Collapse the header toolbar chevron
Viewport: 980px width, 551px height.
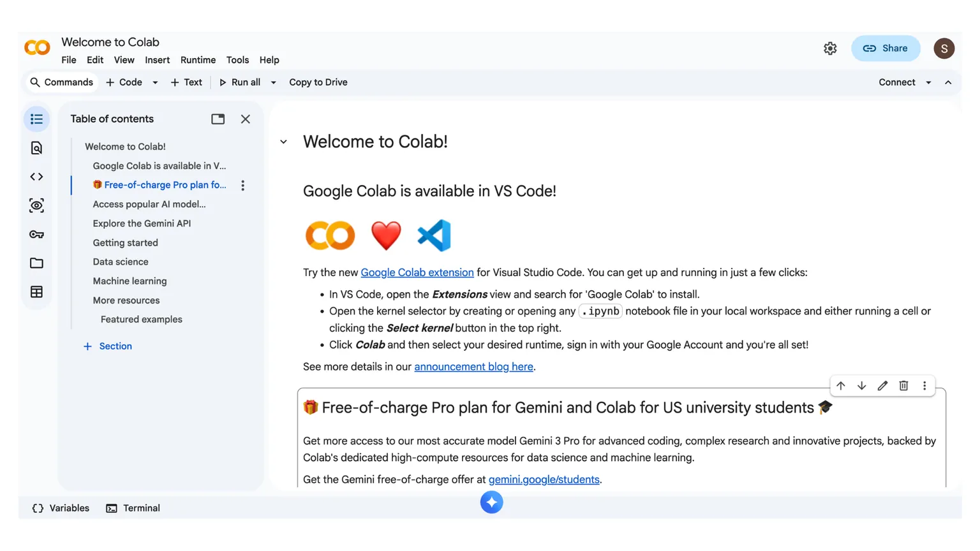tap(948, 82)
